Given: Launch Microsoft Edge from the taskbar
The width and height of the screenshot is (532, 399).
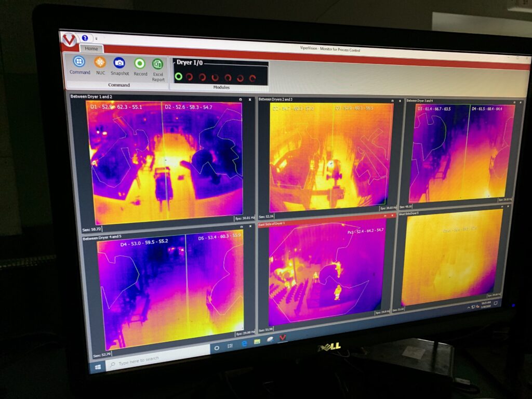Looking at the screenshot, I should tap(244, 343).
